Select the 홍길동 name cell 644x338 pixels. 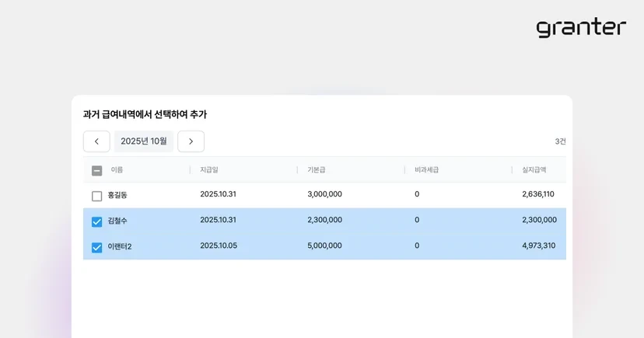pyautogui.click(x=117, y=195)
